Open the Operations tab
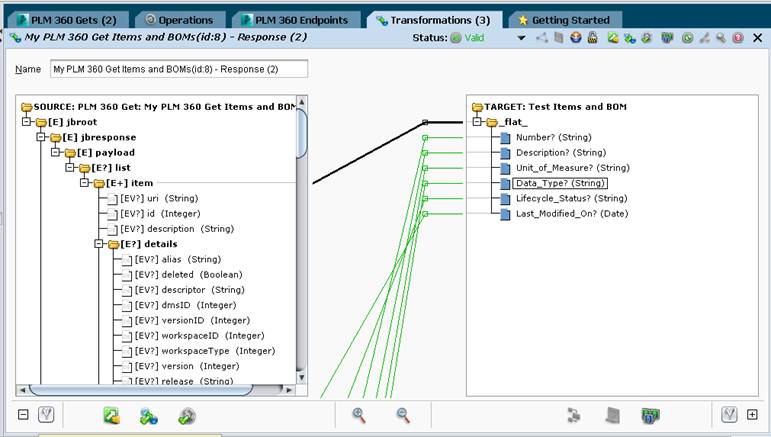This screenshot has width=771, height=437. [180, 20]
